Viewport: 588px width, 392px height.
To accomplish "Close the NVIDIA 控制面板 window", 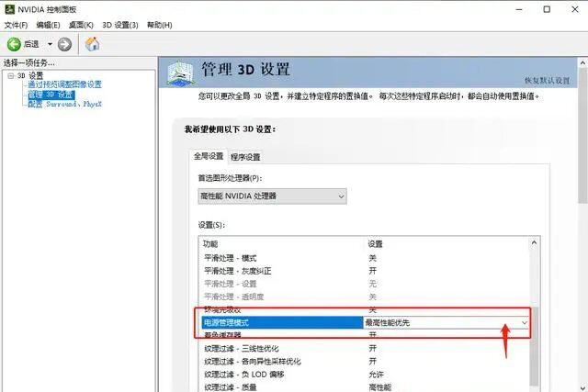I will [x=575, y=9].
